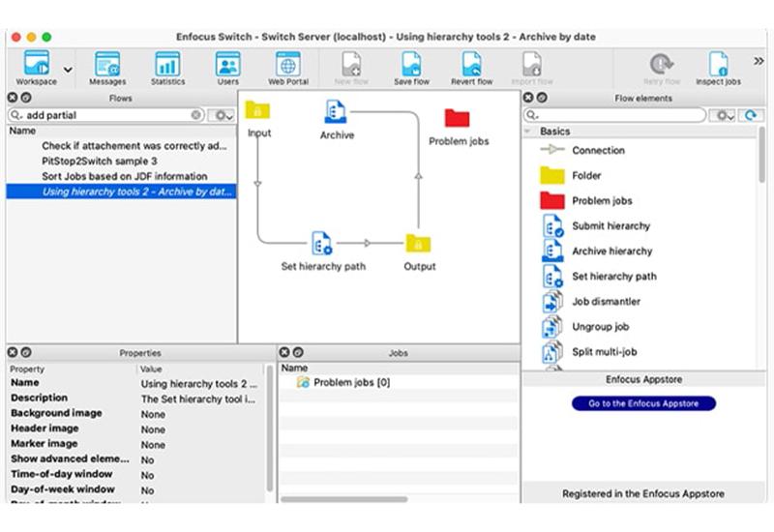Open the Messages toolbar icon
Image resolution: width=774 pixels, height=532 pixels.
pos(107,66)
